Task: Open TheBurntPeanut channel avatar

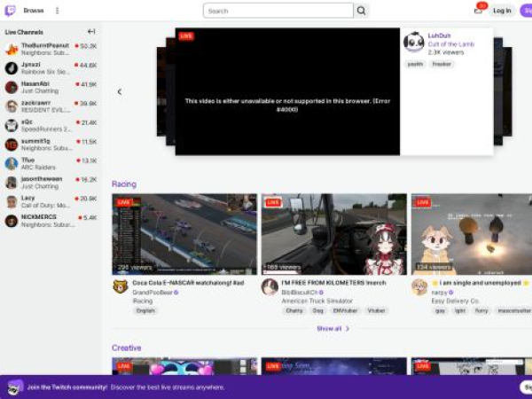Action: (12, 49)
